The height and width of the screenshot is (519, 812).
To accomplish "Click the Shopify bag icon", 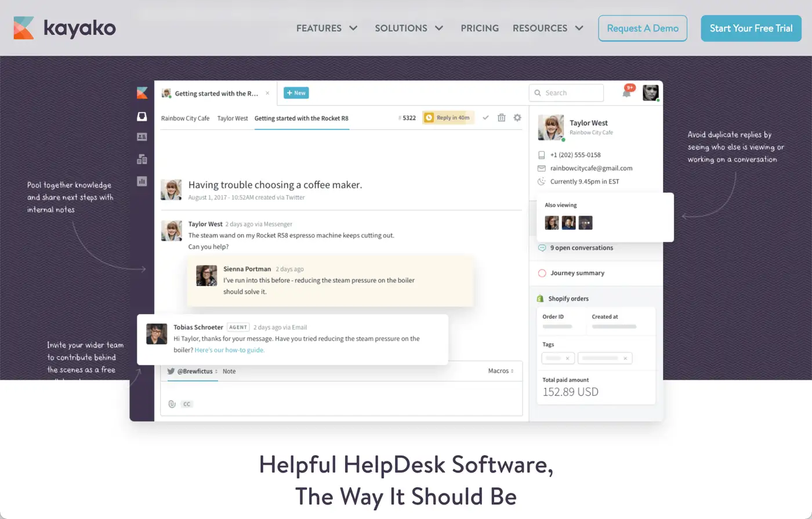I will 541,298.
